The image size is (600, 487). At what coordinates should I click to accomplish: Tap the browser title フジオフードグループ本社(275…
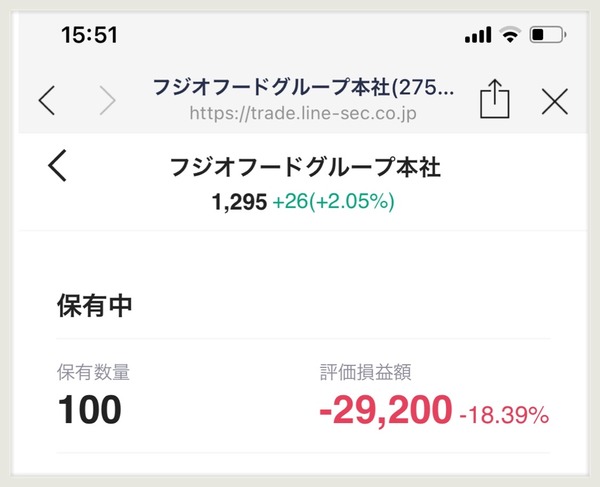click(x=303, y=87)
